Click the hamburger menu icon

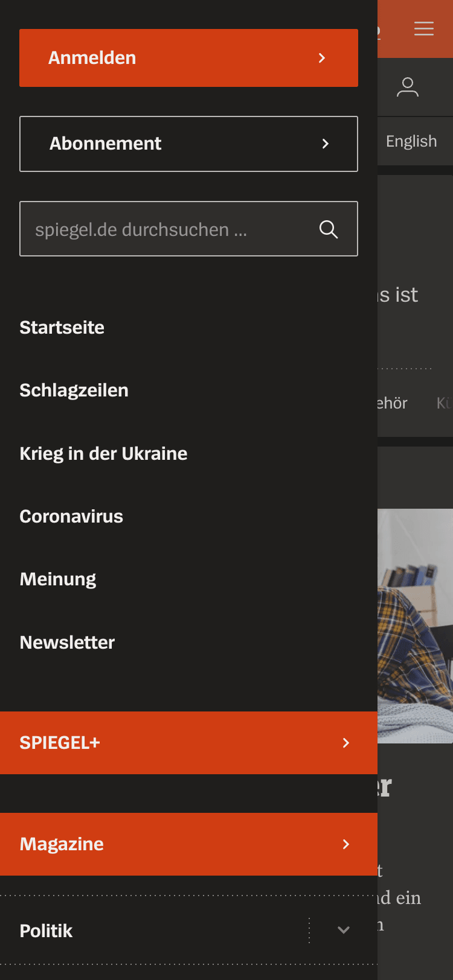[423, 28]
